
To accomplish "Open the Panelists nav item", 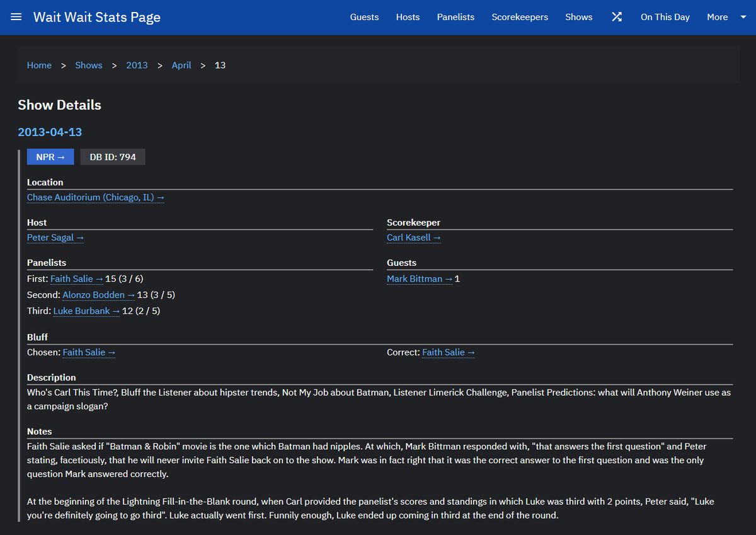I will (455, 17).
